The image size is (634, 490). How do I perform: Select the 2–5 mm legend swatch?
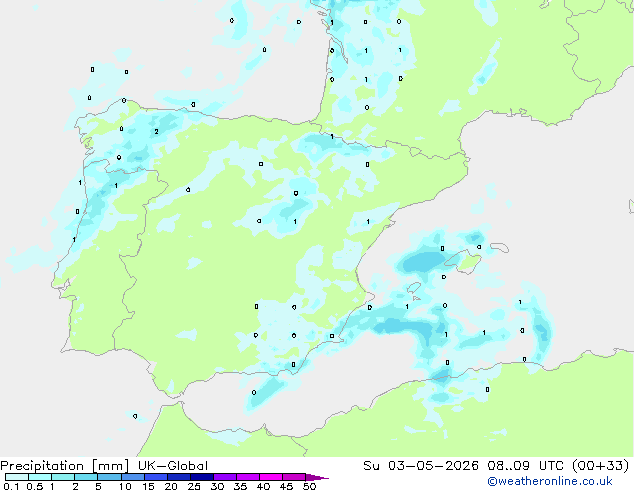(x=86, y=477)
